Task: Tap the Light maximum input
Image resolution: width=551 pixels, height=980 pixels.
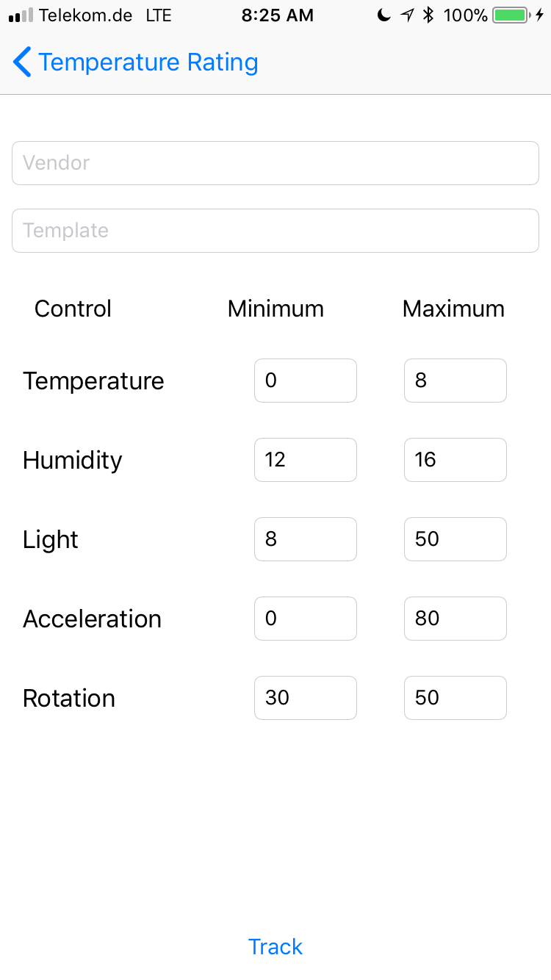Action: [x=455, y=539]
